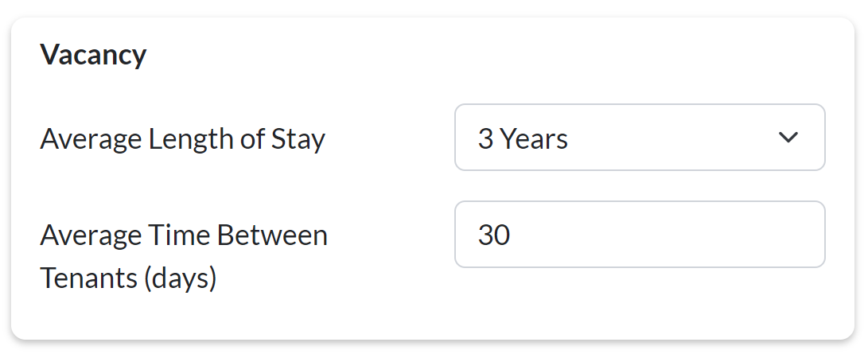This screenshot has height=354, width=868.
Task: Click the digit 3 in the dropdown value
Action: (x=485, y=139)
